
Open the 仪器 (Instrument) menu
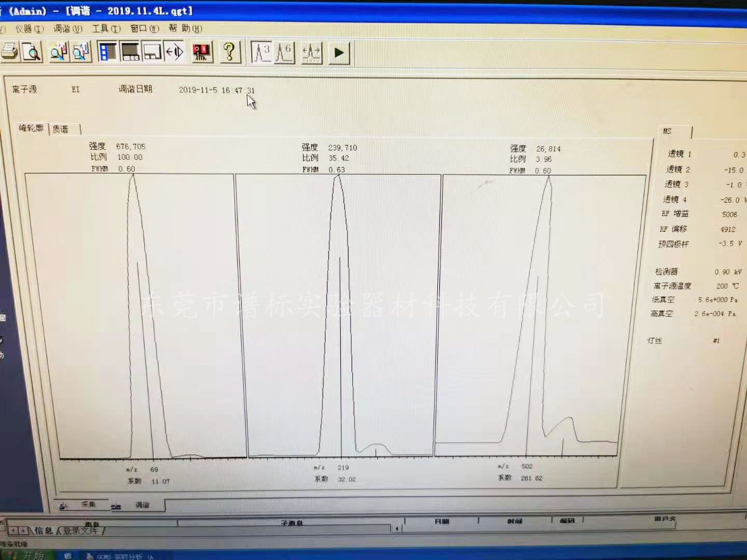pos(29,29)
